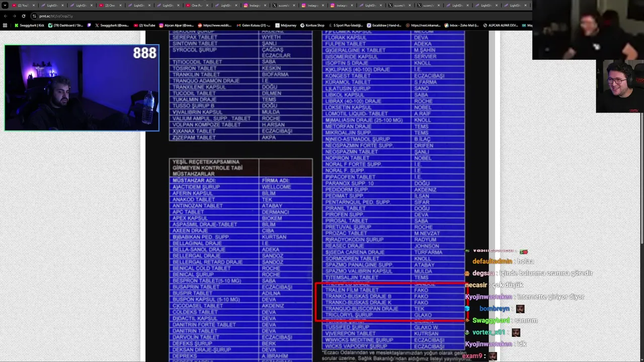Switch to the first '(2) YouT...' tab
644x362 pixels.
(23, 6)
